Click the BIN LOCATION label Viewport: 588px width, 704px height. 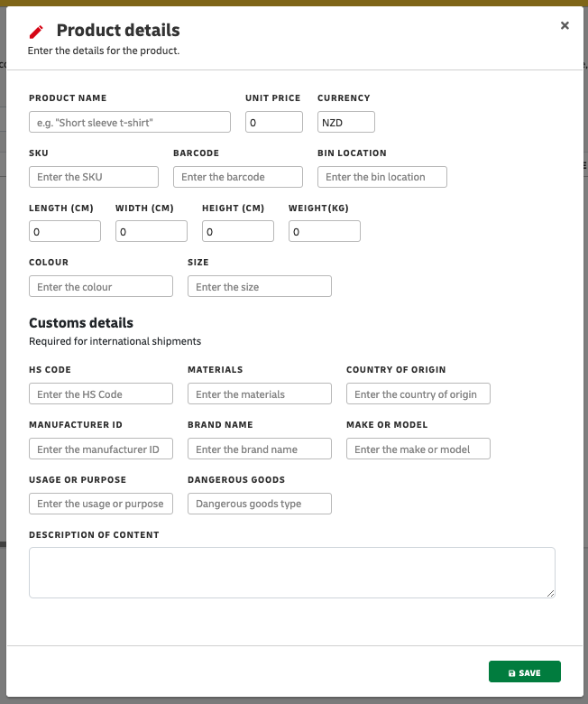coord(352,153)
